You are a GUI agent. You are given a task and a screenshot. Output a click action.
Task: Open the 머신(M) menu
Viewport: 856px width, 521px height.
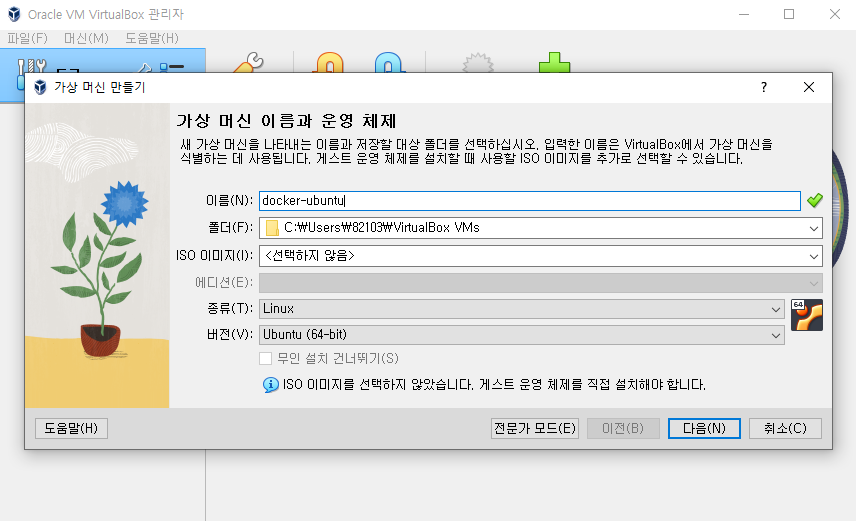86,38
